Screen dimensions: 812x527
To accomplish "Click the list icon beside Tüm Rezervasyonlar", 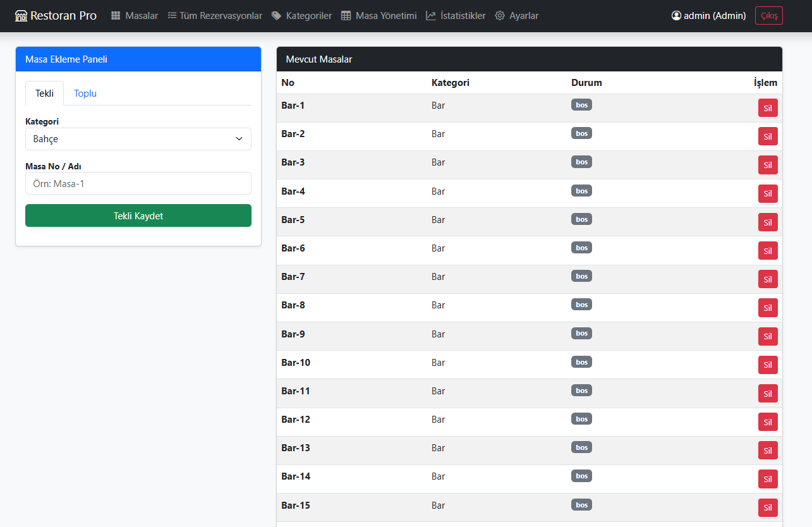I will [x=172, y=16].
